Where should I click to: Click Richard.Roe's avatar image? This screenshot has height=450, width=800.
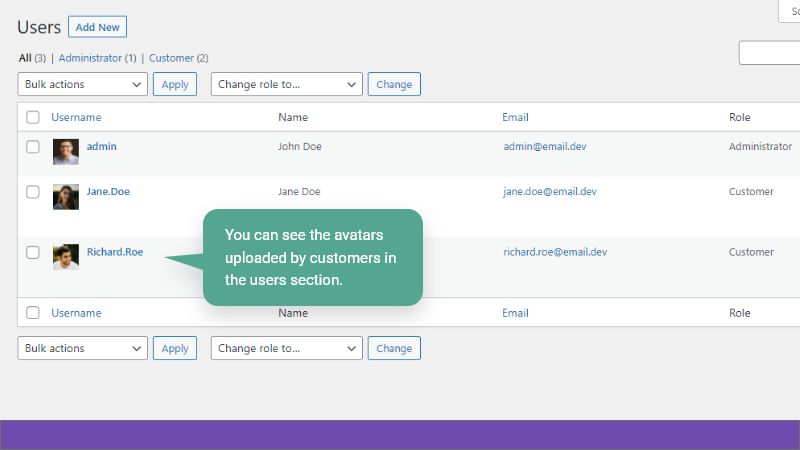point(66,257)
